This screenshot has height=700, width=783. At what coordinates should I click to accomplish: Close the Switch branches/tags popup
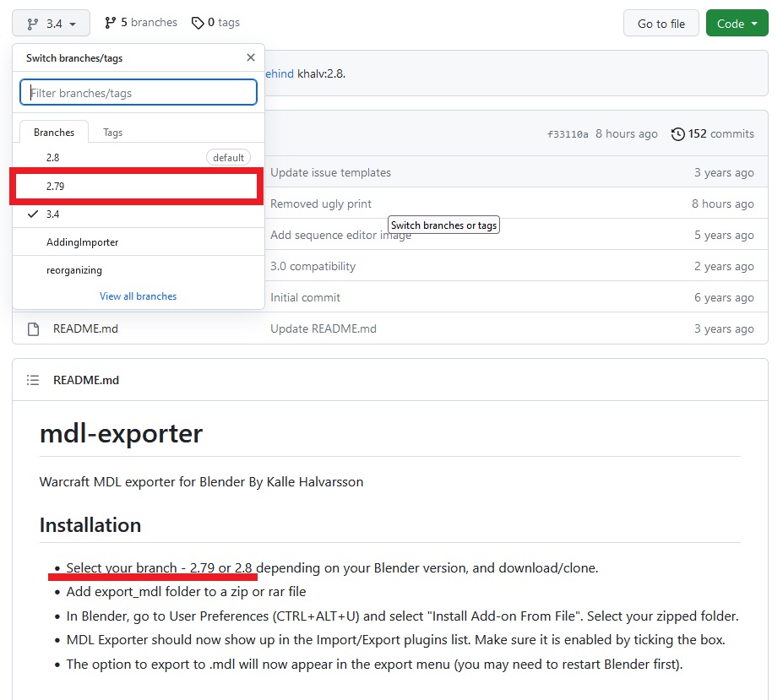point(251,57)
